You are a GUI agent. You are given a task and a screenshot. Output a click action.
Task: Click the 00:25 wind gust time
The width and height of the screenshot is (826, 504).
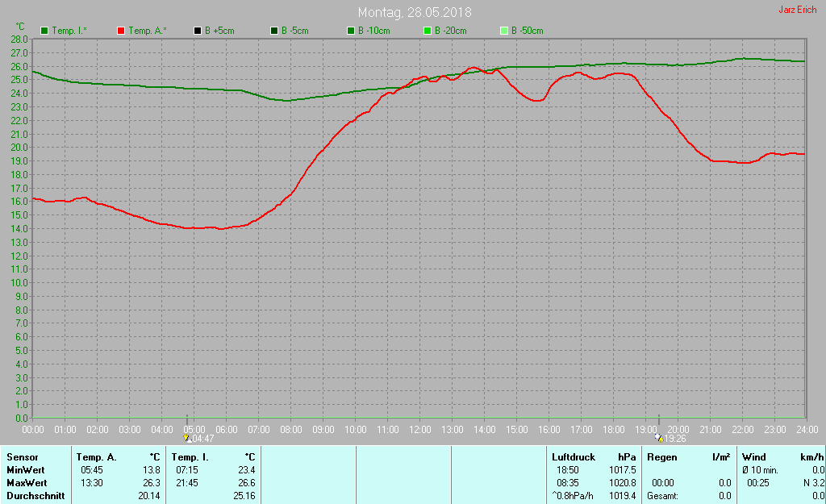(758, 482)
